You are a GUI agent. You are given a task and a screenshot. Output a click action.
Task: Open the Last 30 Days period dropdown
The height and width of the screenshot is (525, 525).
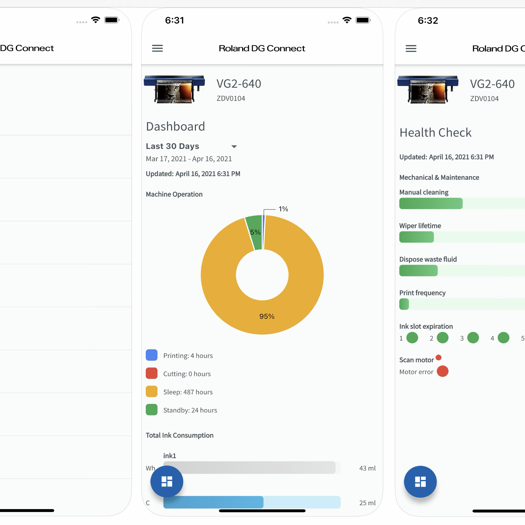point(192,146)
